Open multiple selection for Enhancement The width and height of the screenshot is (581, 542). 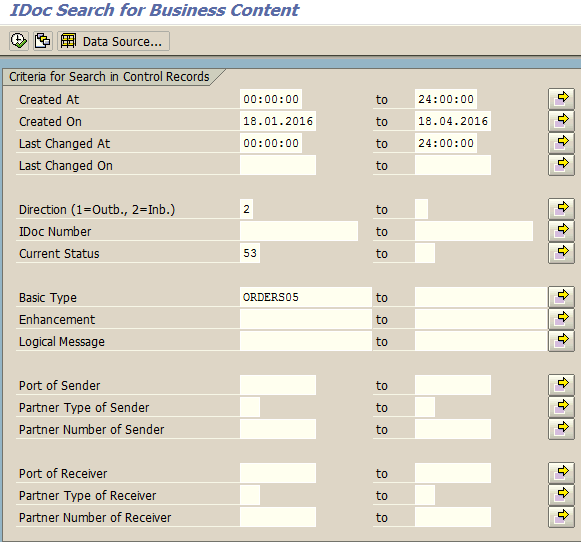pos(561,319)
